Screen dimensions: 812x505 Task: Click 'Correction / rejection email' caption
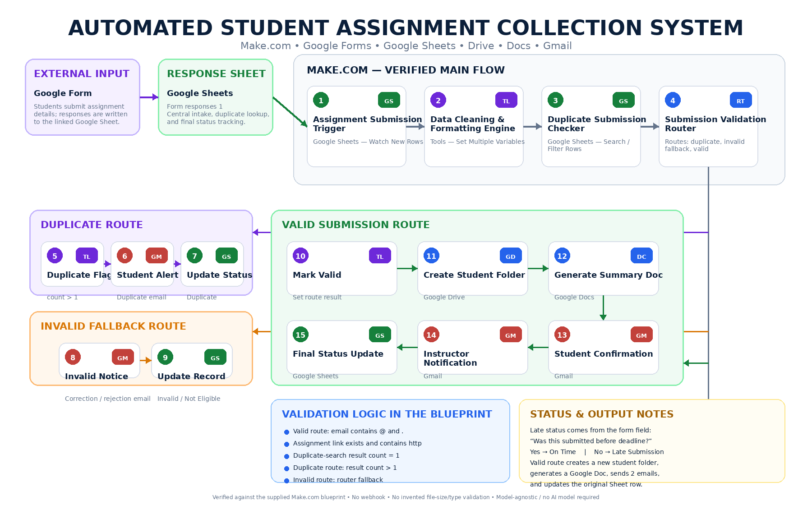108,399
